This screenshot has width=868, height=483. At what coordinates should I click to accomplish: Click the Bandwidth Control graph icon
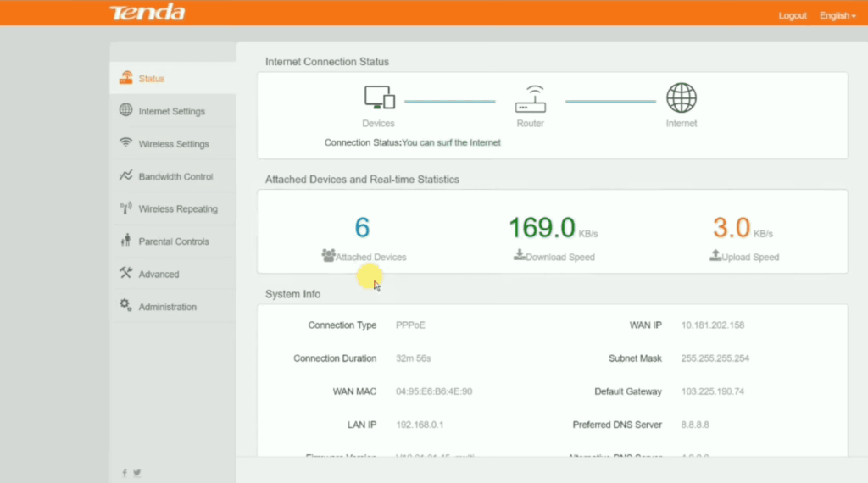(125, 176)
